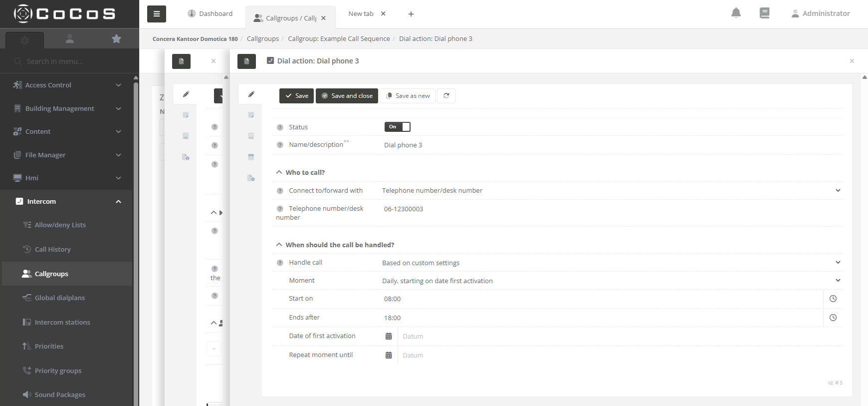Switch to the Dashboard tab

(x=210, y=14)
